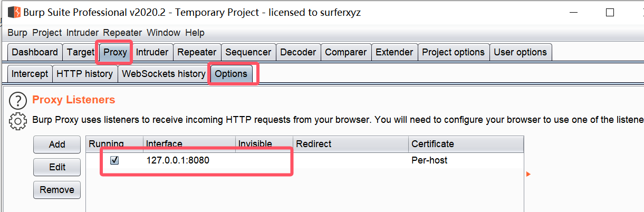Click the orange arrow beside the listeners table
Screen dimensions: 644x212
pyautogui.click(x=528, y=174)
